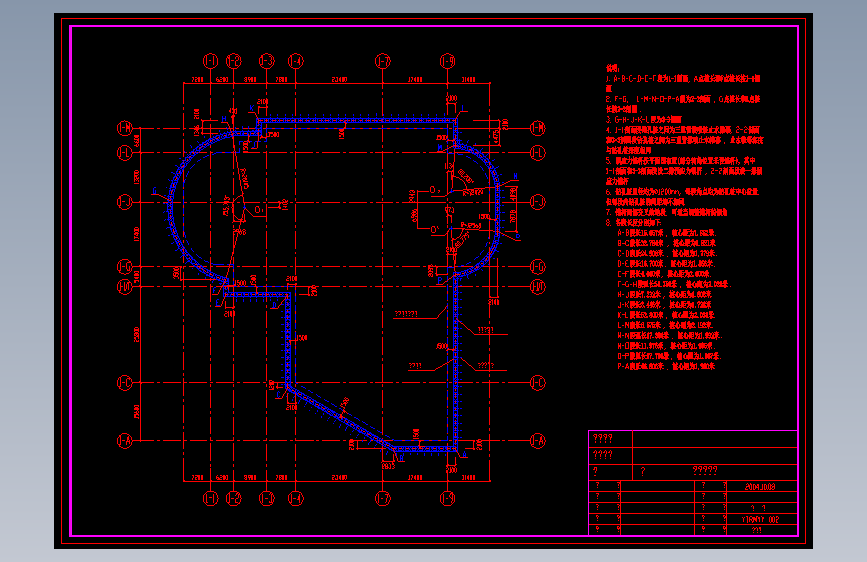867x562 pixels.
Task: Select the bottom 12400 dimension text
Action: [x=415, y=477]
